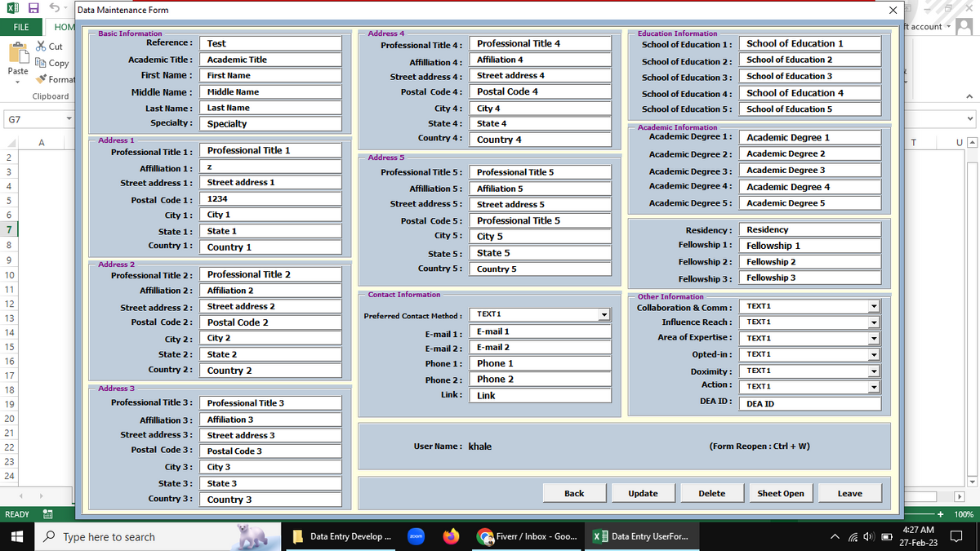
Task: Open the Preferred Contact Method dropdown
Action: [x=604, y=314]
